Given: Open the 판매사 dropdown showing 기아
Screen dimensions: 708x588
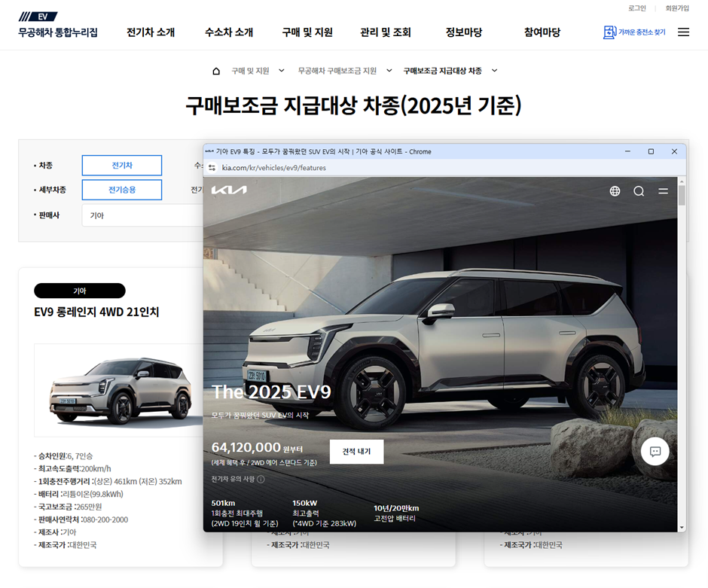Looking at the screenshot, I should 142,215.
